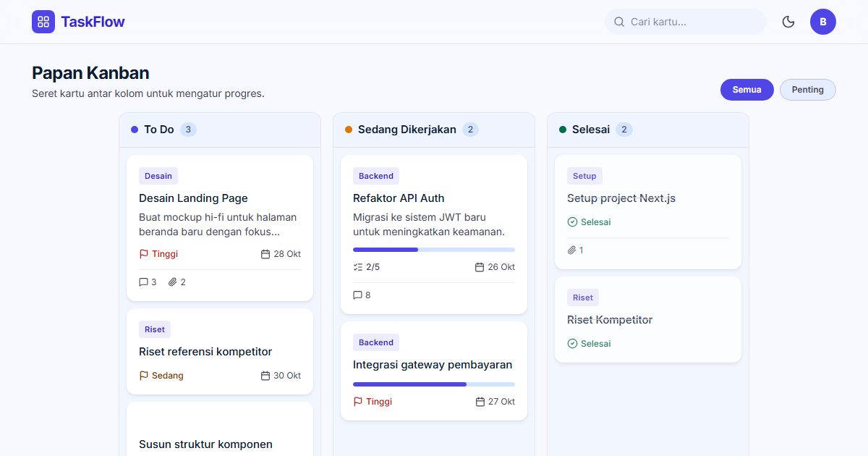The width and height of the screenshot is (868, 456).
Task: Open the Susun struktur komponen card
Action: [x=220, y=429]
